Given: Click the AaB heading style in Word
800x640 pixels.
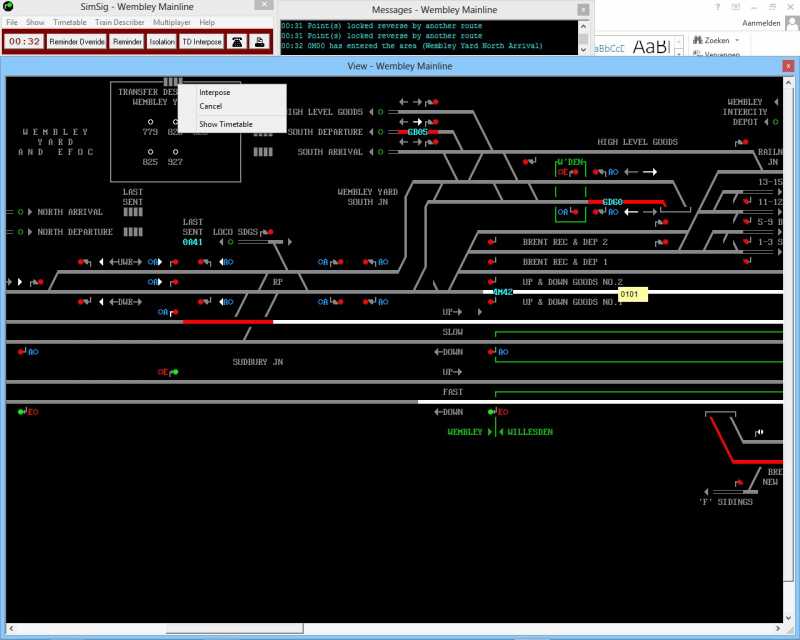Looking at the screenshot, I should pyautogui.click(x=651, y=46).
